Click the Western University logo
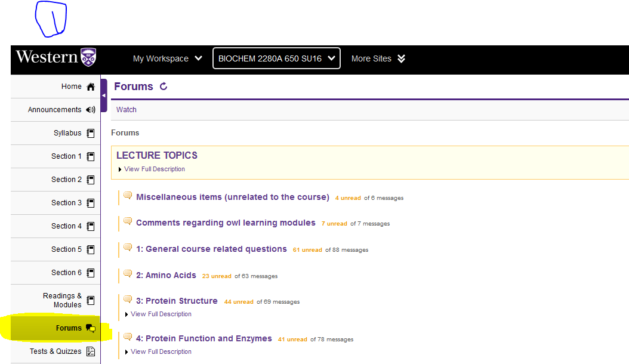 coord(55,57)
